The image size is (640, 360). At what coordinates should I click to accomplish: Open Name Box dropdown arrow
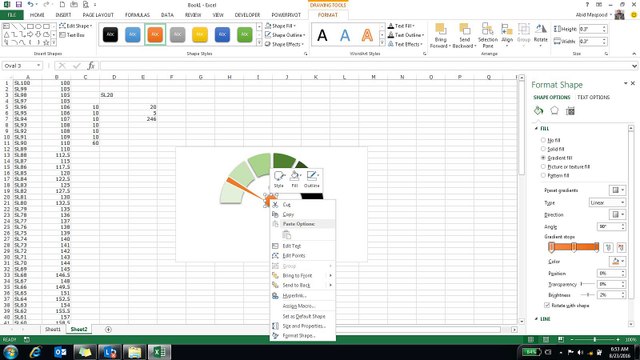tap(38, 66)
